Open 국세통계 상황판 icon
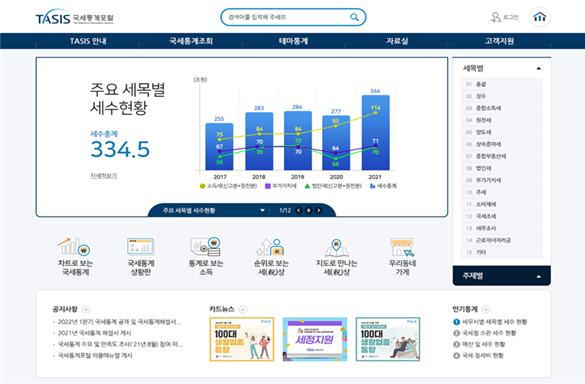This screenshot has width=585, height=384. click(x=141, y=247)
